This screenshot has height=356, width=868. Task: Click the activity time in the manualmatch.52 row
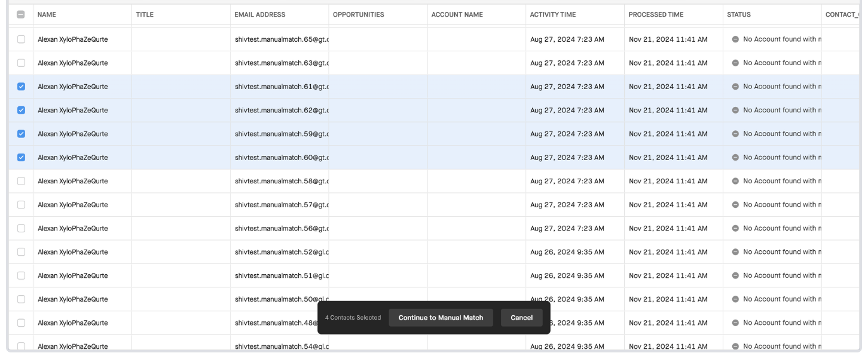[x=567, y=252]
